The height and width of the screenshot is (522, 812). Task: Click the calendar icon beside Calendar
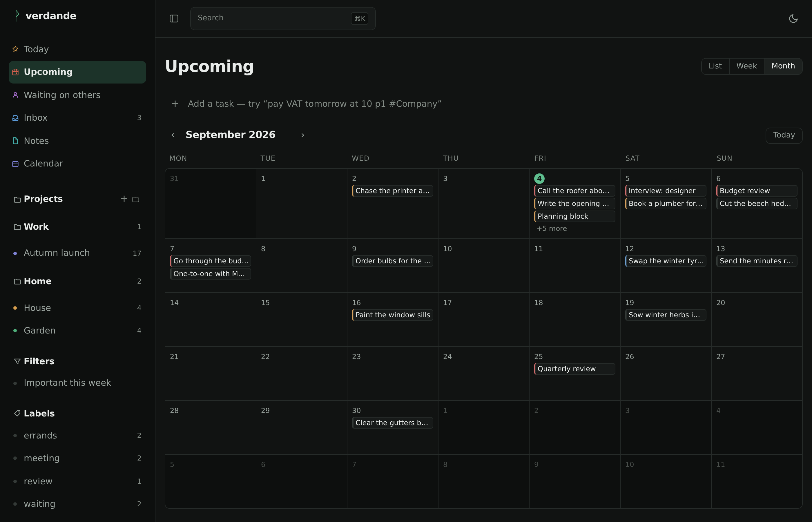click(x=15, y=164)
